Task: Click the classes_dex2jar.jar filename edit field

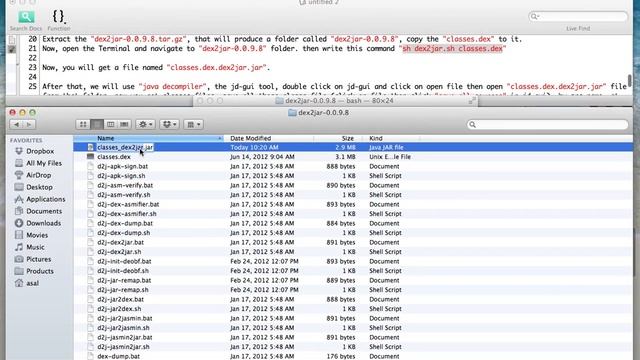Action: 125,147
